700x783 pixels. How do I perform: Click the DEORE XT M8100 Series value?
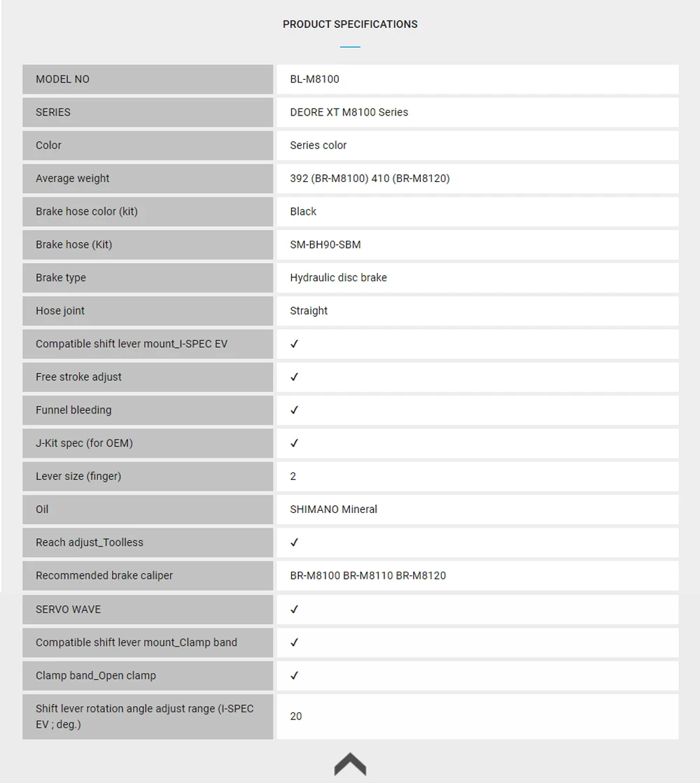[349, 112]
